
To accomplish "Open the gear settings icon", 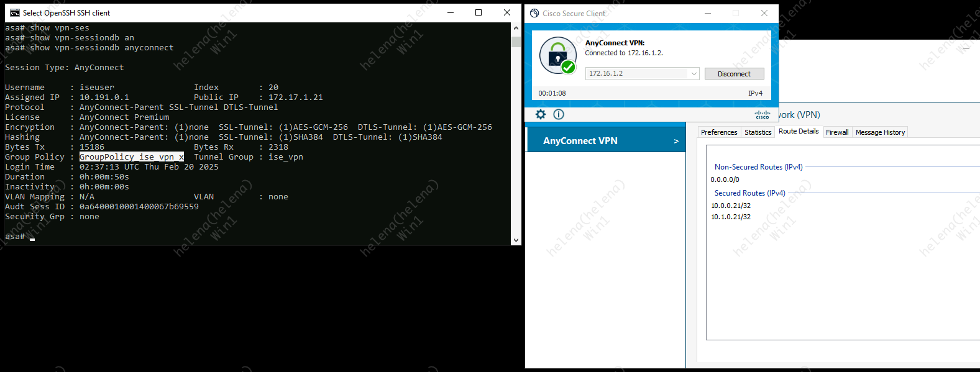I will click(541, 114).
